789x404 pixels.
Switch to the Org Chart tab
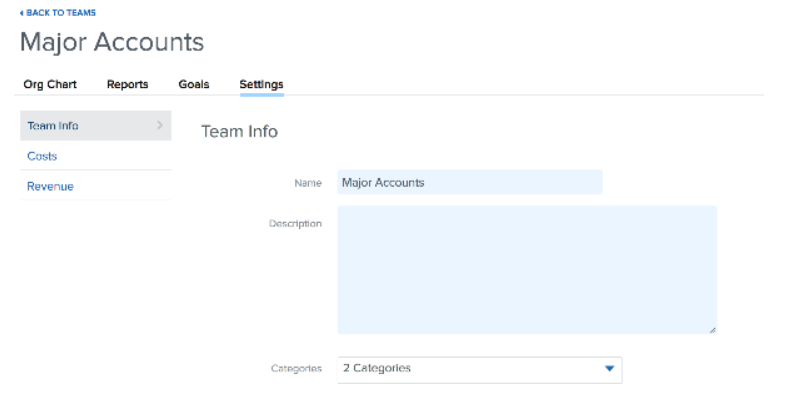[x=50, y=84]
